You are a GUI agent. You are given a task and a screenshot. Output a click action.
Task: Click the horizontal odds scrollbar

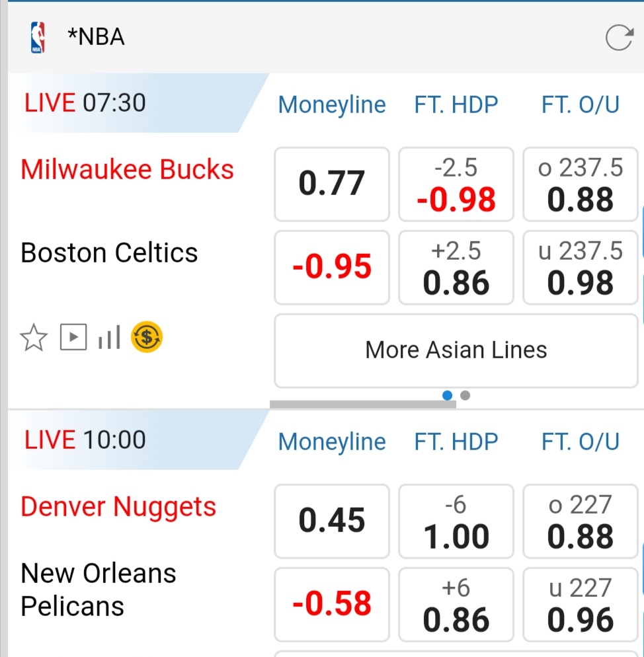click(x=362, y=403)
